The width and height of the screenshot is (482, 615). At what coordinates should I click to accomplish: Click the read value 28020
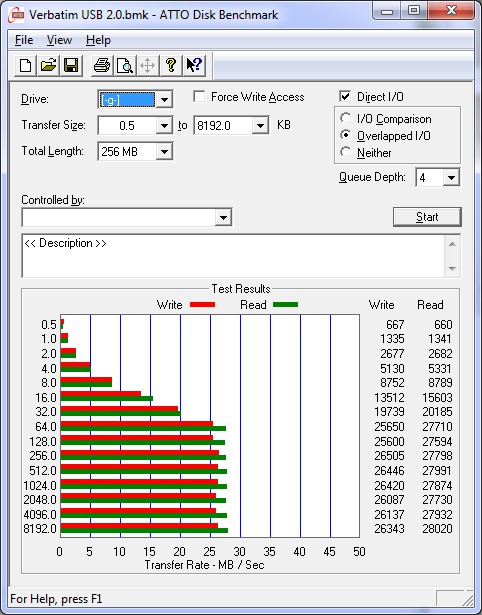[437, 529]
